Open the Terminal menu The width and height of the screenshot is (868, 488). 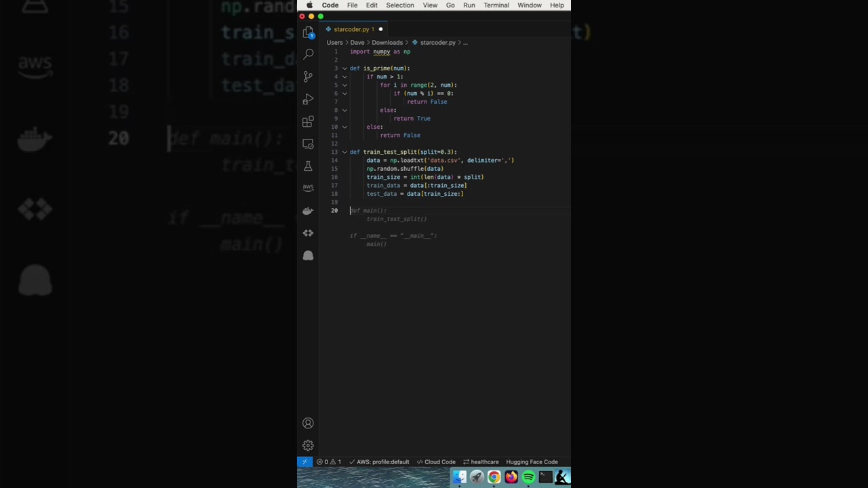point(496,5)
